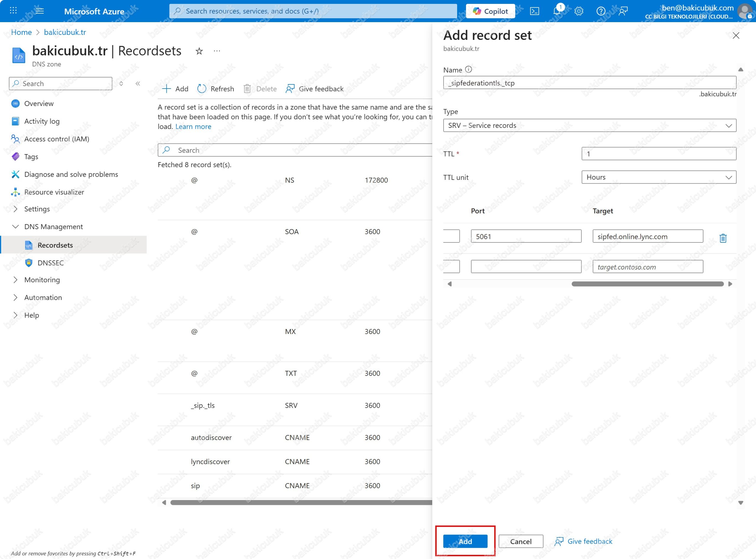Favorite the bakicubuk.tr Recordsets page star
The width and height of the screenshot is (756, 559).
[199, 51]
